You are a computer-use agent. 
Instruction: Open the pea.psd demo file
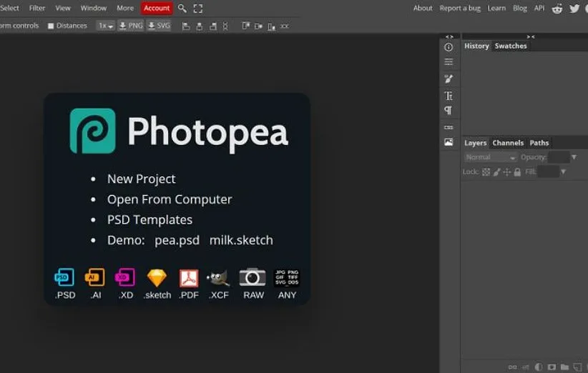point(177,240)
